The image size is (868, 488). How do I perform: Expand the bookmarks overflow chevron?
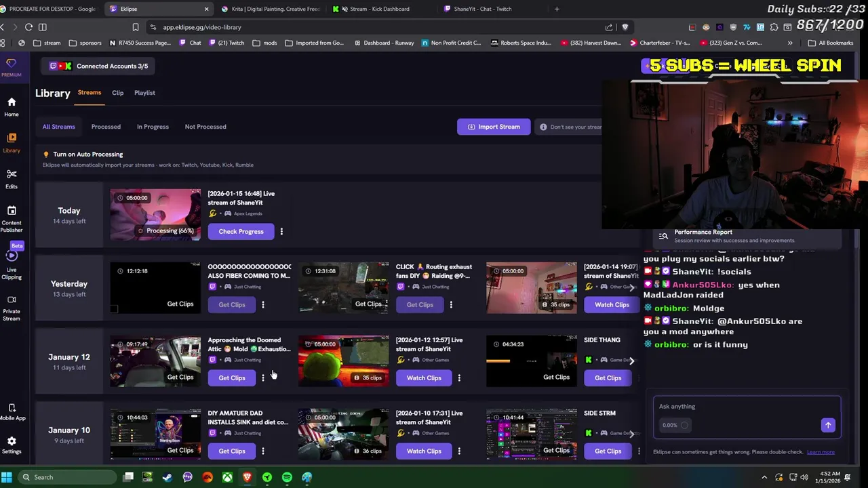pyautogui.click(x=790, y=43)
